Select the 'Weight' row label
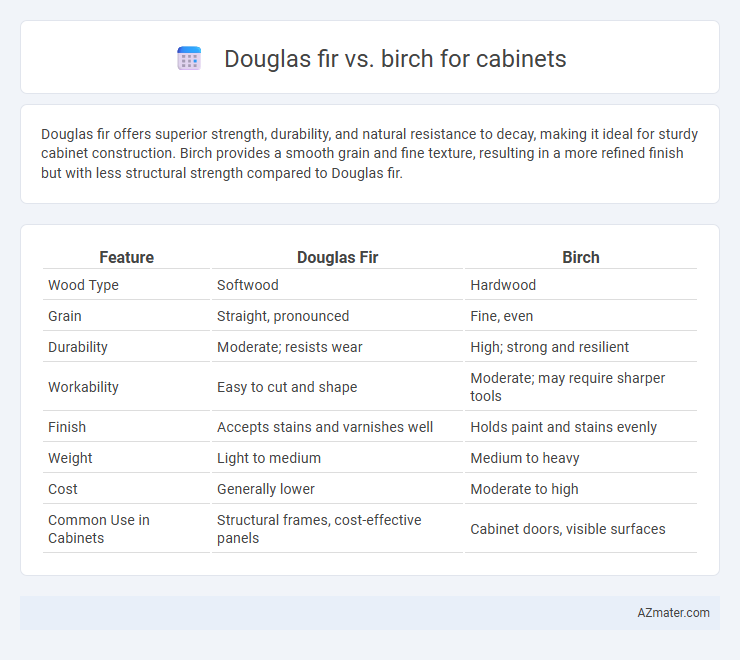740x660 pixels. coord(70,458)
